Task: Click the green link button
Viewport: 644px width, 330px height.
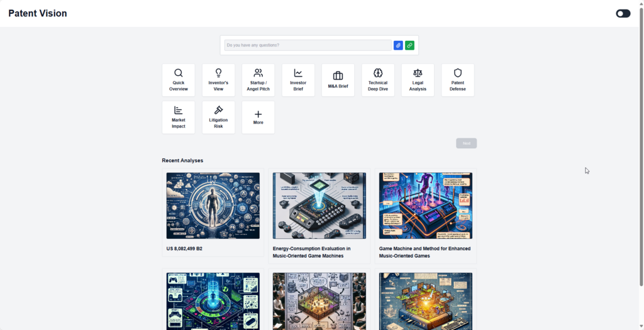Action: click(409, 45)
